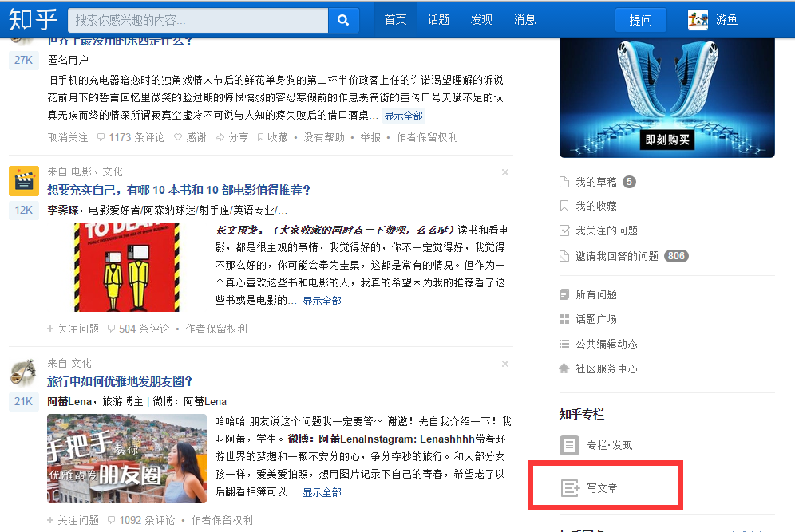Click the 12K vote count
The height and width of the screenshot is (532, 795).
pos(23,210)
